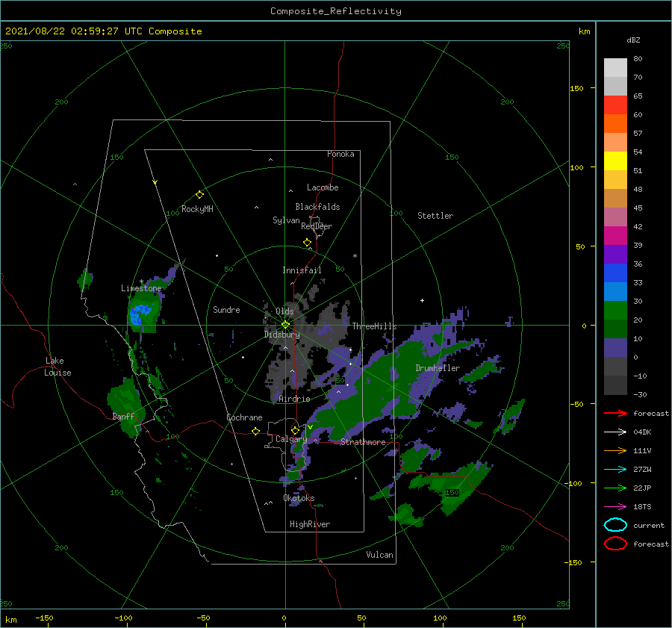Select yellow diamond marker below Cochrane

point(255,431)
